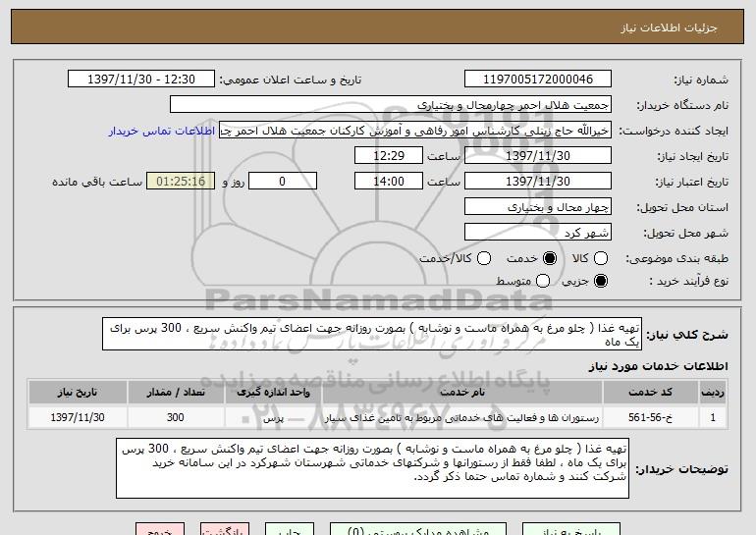
Task: Select the متوسط purchase type radio
Action: [542, 281]
